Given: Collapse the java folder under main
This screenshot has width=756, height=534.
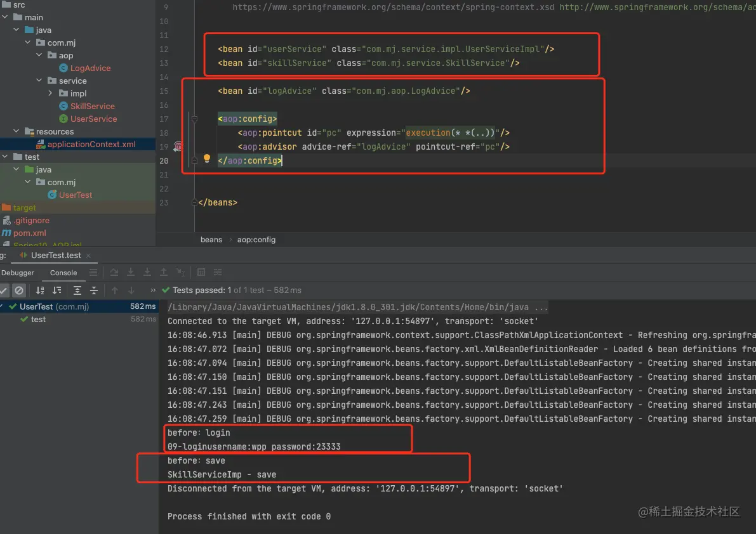Looking at the screenshot, I should click(x=17, y=29).
